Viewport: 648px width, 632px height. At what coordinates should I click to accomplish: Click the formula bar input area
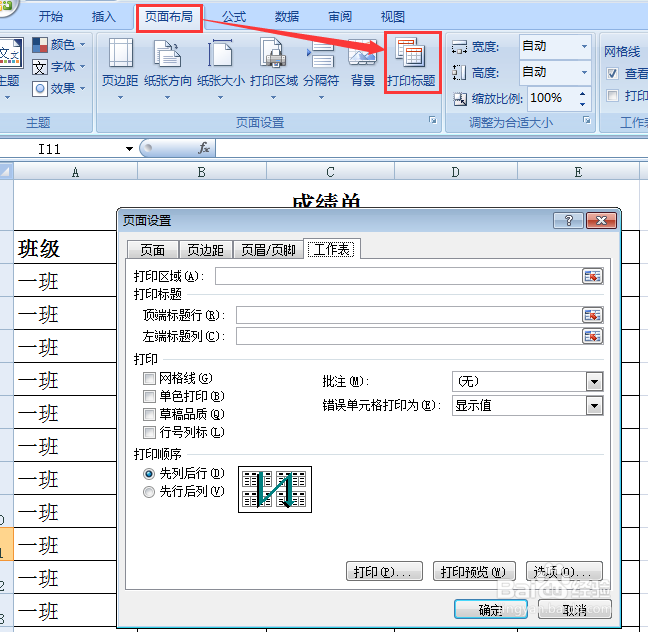pos(431,148)
